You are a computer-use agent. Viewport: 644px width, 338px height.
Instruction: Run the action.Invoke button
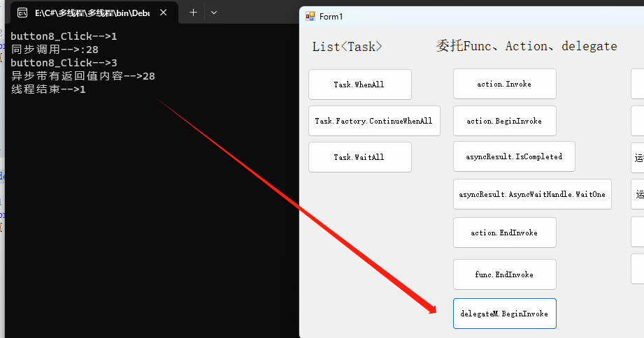coord(504,84)
